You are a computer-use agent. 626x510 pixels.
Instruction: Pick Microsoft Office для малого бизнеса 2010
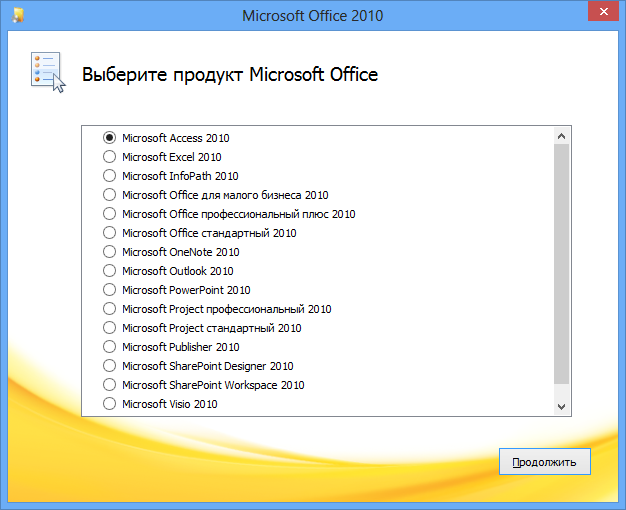point(110,195)
